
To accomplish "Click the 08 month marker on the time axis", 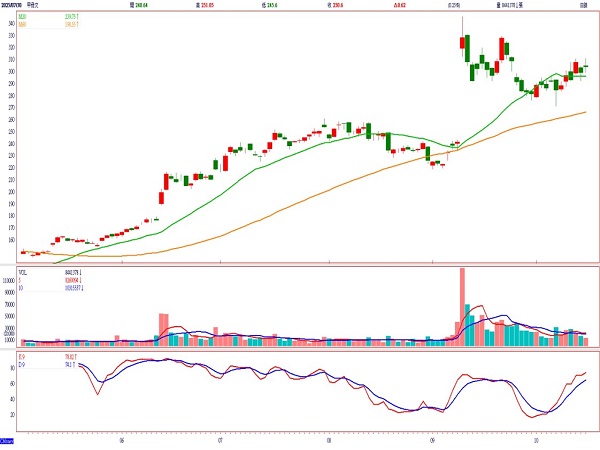I will [x=329, y=437].
